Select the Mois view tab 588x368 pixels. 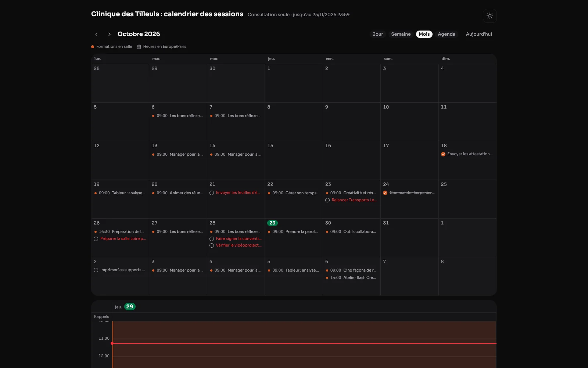(x=424, y=34)
